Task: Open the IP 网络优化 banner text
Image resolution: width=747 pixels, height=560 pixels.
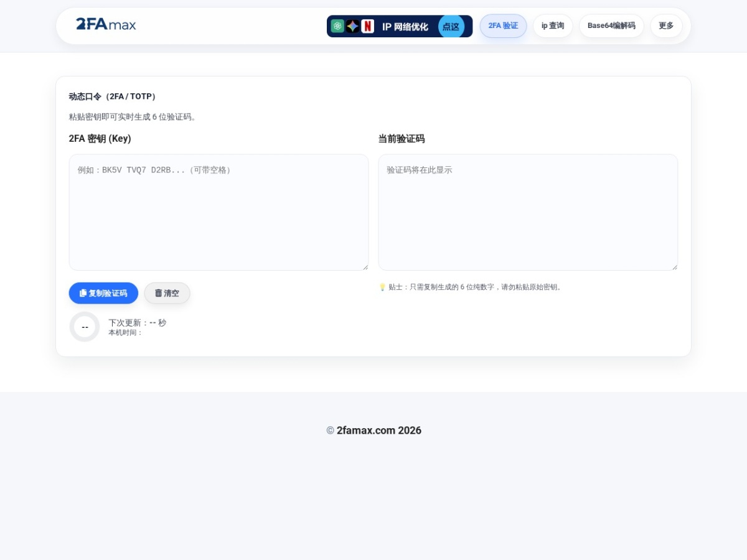Action: click(x=405, y=27)
